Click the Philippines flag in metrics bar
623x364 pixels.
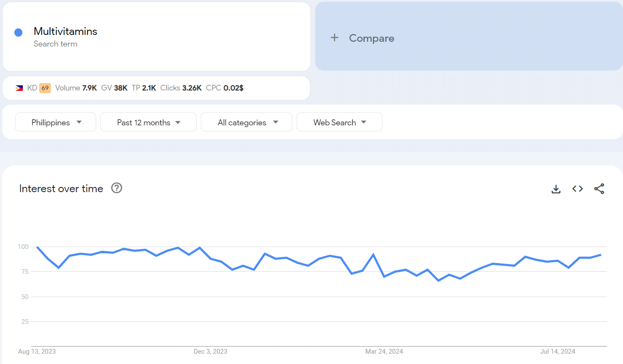coord(19,88)
